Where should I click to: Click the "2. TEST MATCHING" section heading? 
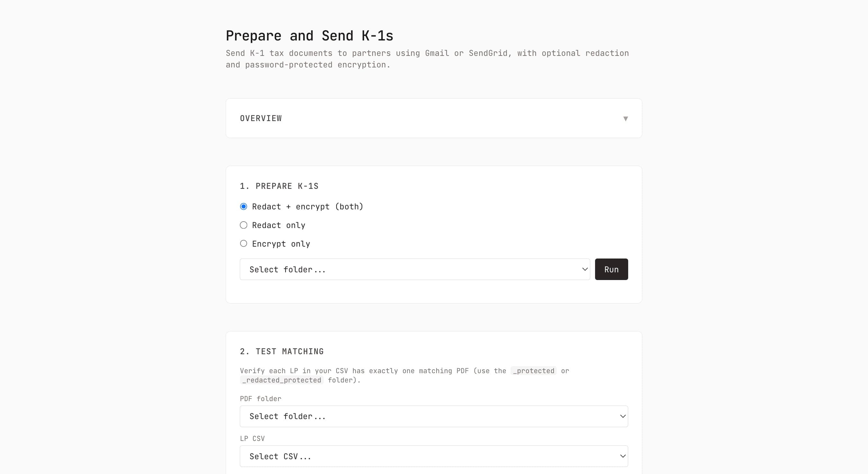(x=281, y=351)
